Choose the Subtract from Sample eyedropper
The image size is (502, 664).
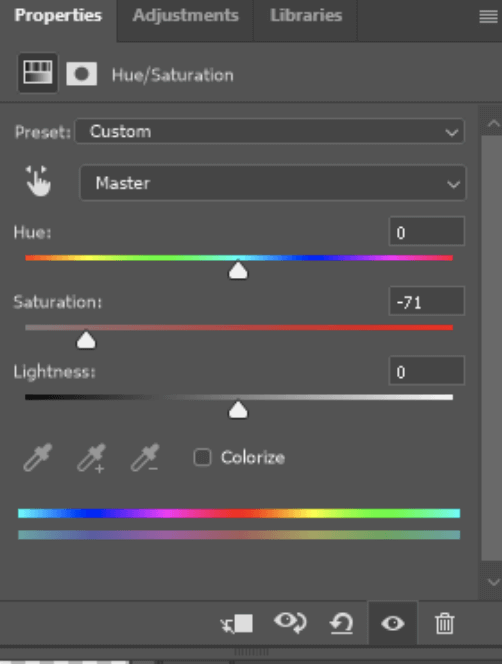tap(145, 458)
